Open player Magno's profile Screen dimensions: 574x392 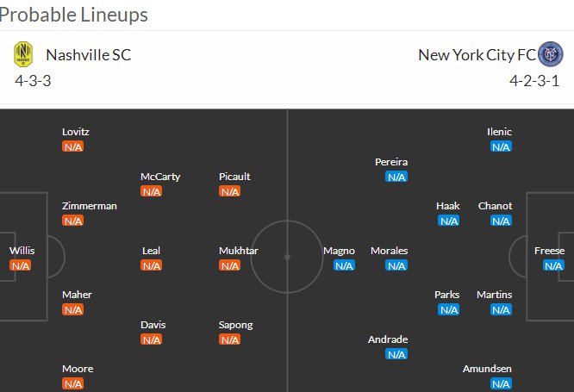coord(339,251)
